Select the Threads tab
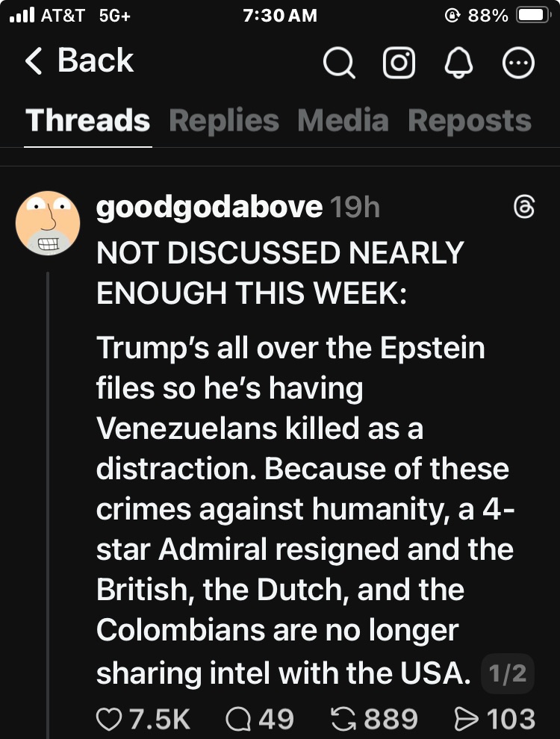 click(88, 121)
